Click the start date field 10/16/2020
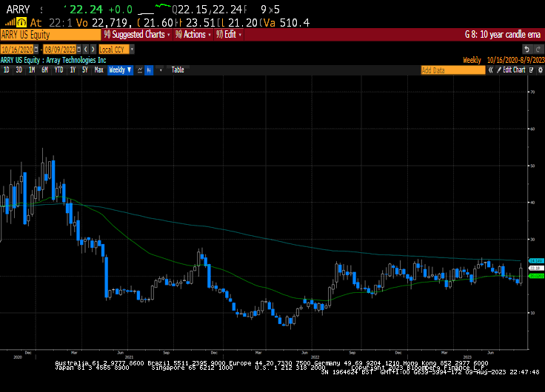545x392 pixels. [x=17, y=50]
